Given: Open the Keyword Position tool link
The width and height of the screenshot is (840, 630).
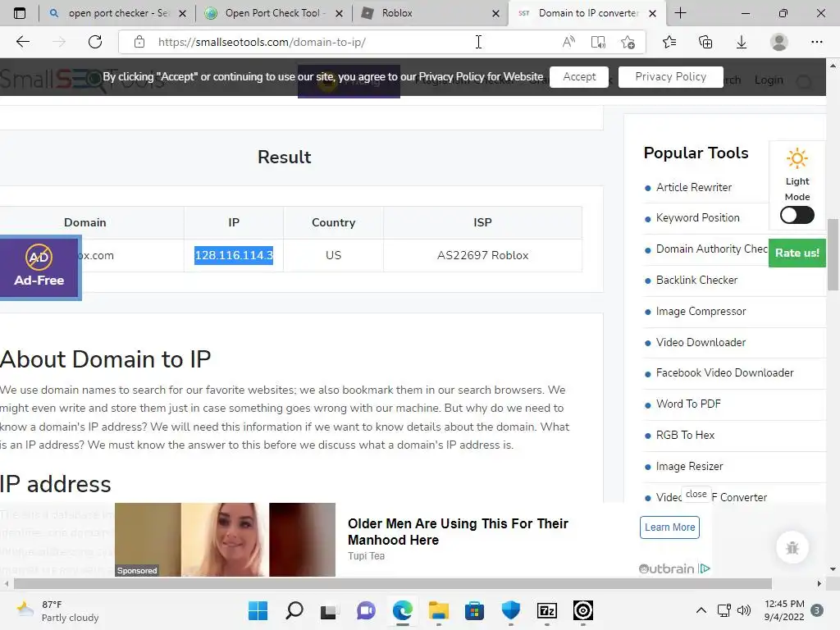Looking at the screenshot, I should (697, 217).
